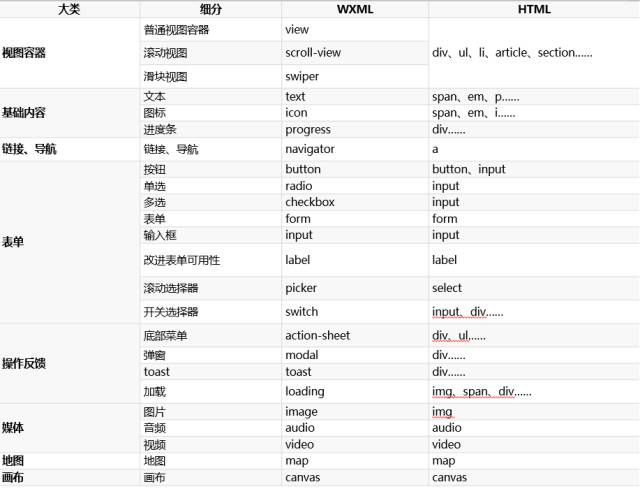640x489 pixels.
Task: Select the 输入框 cell
Action: click(211, 235)
